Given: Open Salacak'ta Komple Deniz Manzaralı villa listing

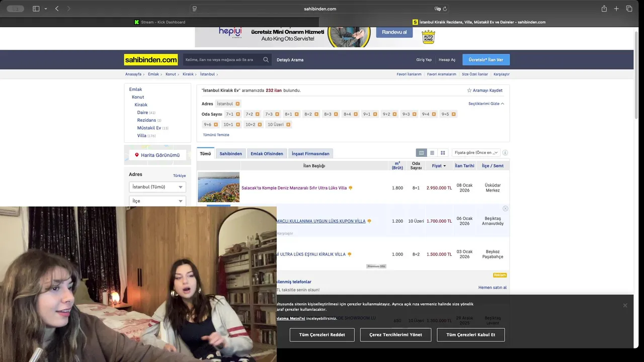Looking at the screenshot, I should pyautogui.click(x=294, y=188).
